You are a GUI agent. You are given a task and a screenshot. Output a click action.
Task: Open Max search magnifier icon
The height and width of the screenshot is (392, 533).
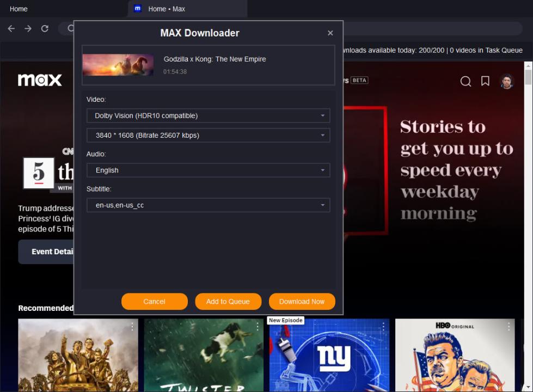[465, 81]
